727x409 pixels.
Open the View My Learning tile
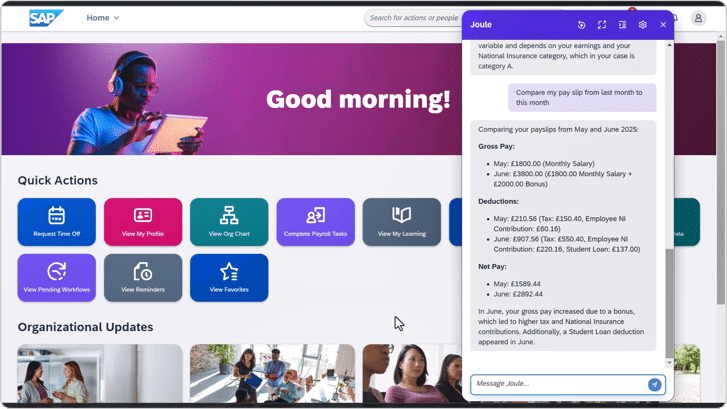point(402,222)
